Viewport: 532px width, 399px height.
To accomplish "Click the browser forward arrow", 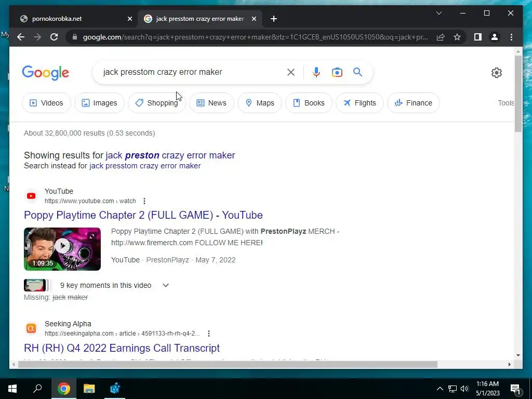I will point(37,37).
